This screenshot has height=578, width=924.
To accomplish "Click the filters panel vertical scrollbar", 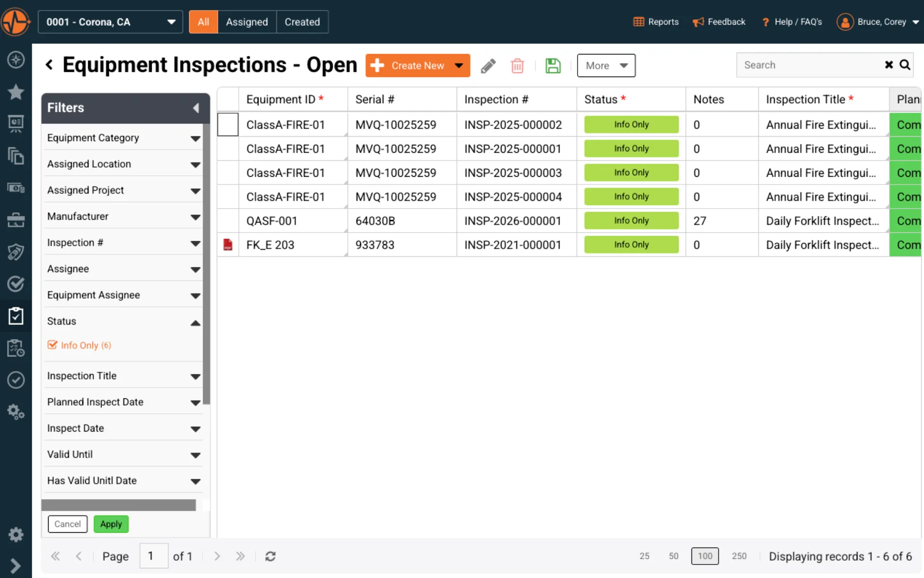I will [x=206, y=264].
